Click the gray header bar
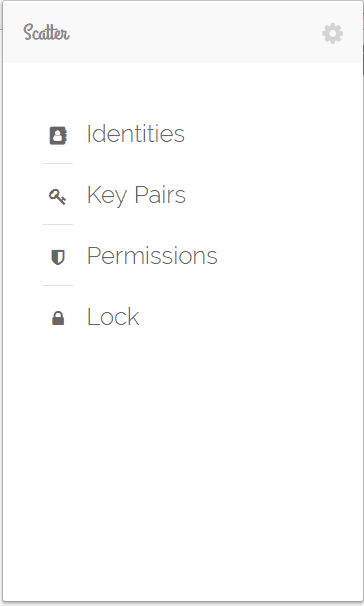 183,32
